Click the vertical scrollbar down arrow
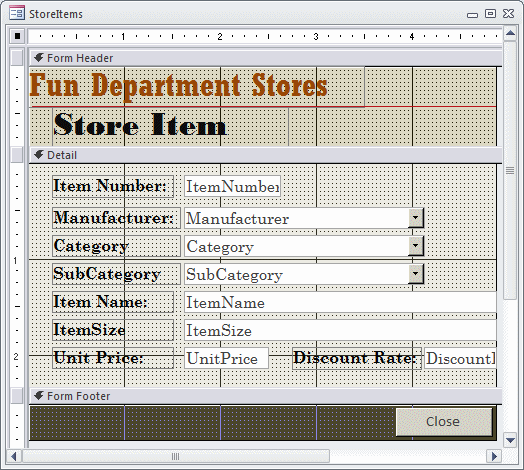 point(510,440)
